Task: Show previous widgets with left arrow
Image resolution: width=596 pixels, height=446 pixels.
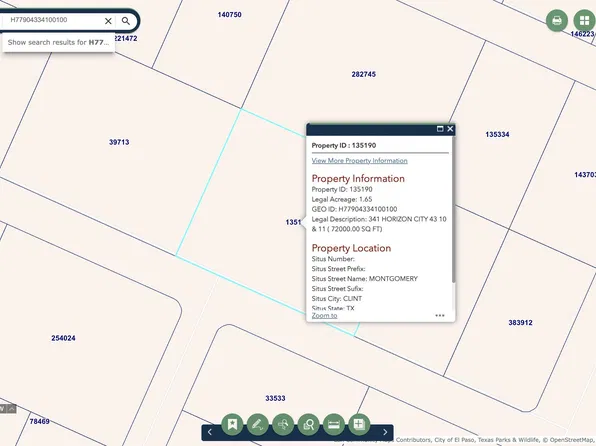Action: 210,432
